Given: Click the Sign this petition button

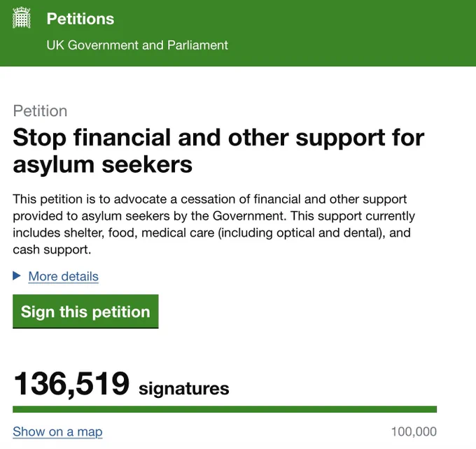Looking at the screenshot, I should point(85,311).
